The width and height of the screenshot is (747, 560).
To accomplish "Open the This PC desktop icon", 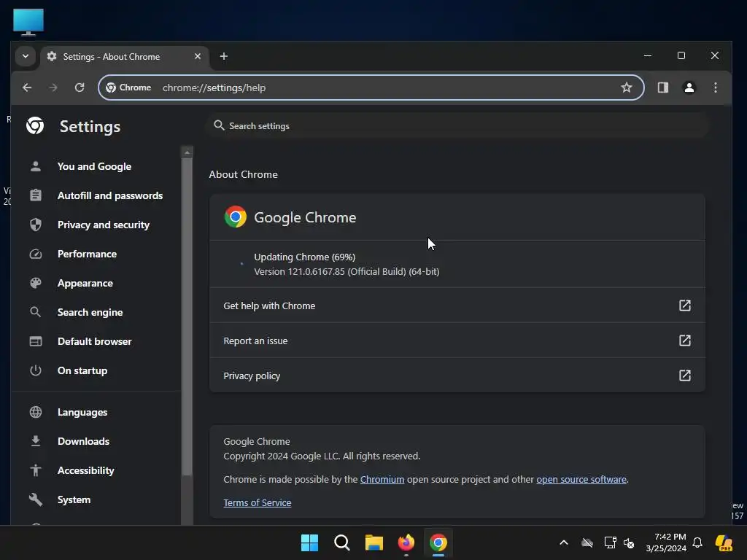I will pyautogui.click(x=28, y=22).
